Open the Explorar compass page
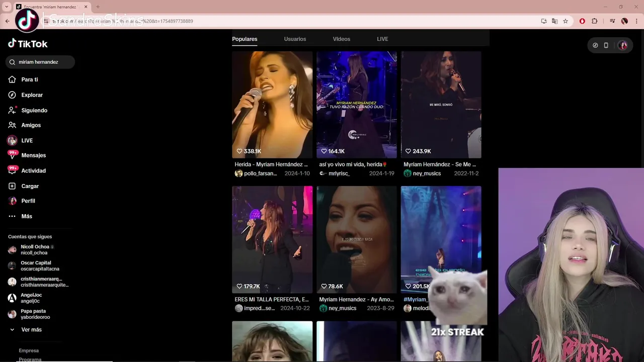This screenshot has width=644, height=362. 26,95
